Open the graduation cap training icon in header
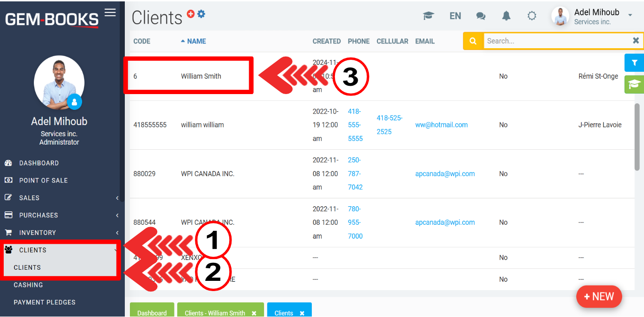Screen dimensions: 644x317 [428, 16]
